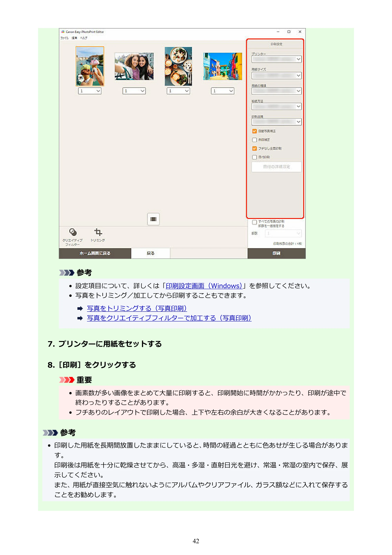Image resolution: width=392 pixels, height=555 pixels.
Task: Open copies dropdown under colorful houses photo
Action: tap(223, 91)
